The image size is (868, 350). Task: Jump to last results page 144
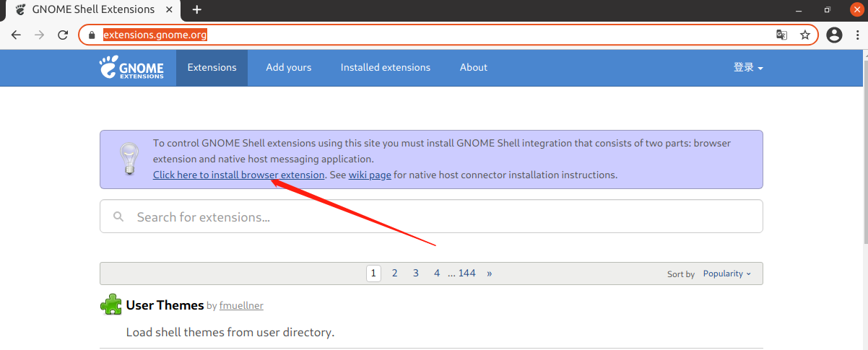pyautogui.click(x=467, y=273)
